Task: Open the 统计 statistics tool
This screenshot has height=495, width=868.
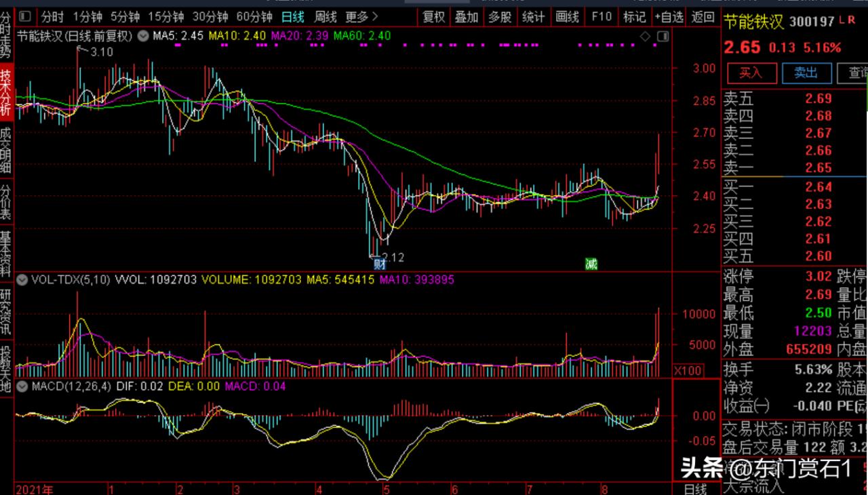Action: [534, 17]
